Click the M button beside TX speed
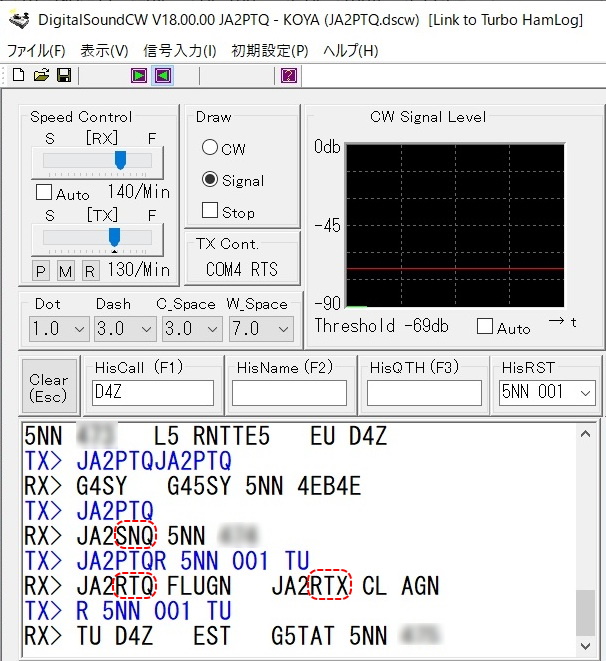 coord(65,271)
